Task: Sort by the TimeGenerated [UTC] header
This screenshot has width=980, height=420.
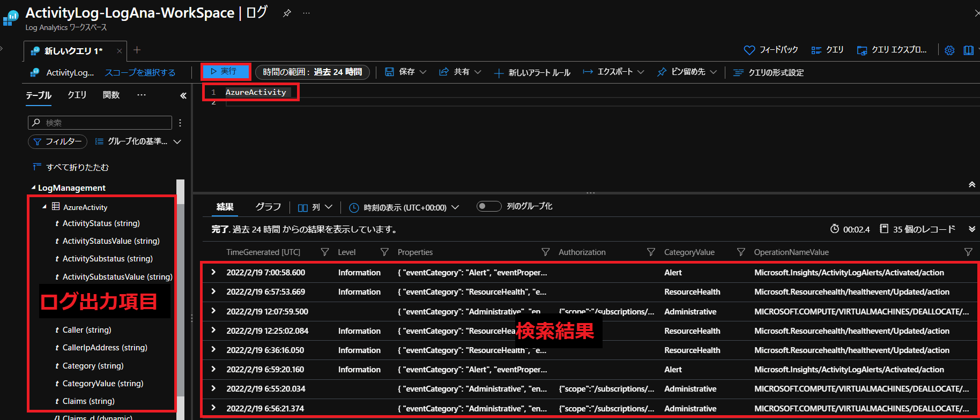Action: tap(263, 252)
